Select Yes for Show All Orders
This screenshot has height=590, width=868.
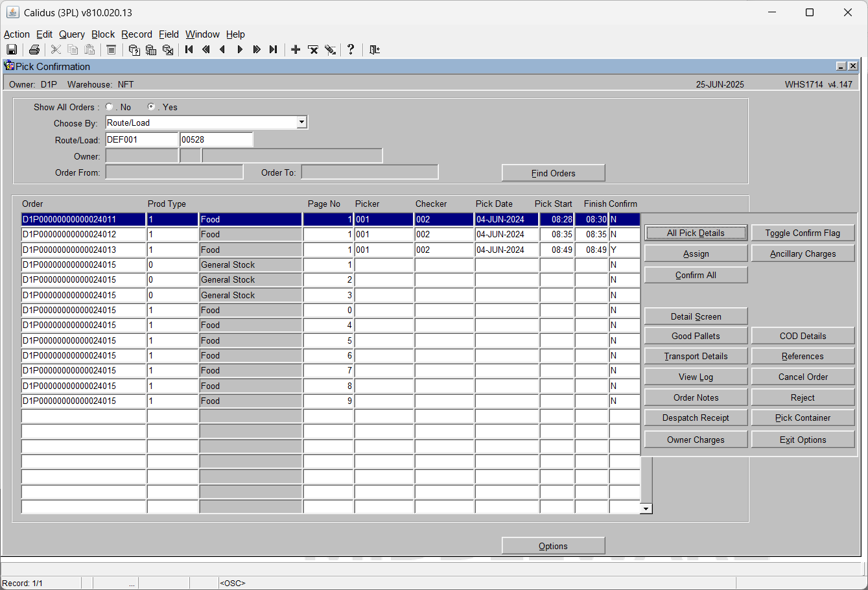click(x=151, y=107)
